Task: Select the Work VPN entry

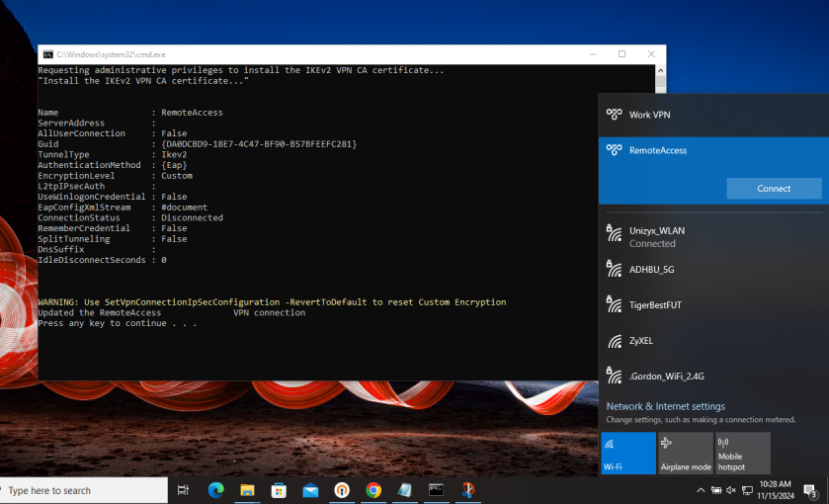Action: tap(713, 115)
